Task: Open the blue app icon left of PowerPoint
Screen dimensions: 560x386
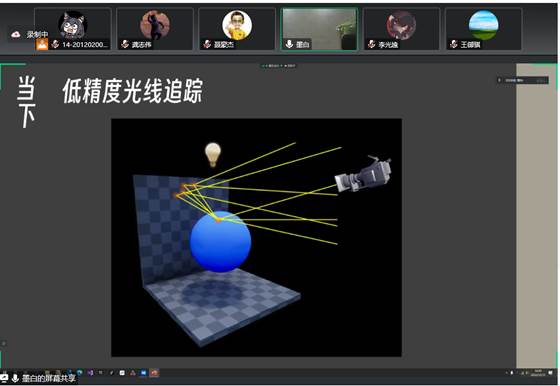Action: pos(144,373)
